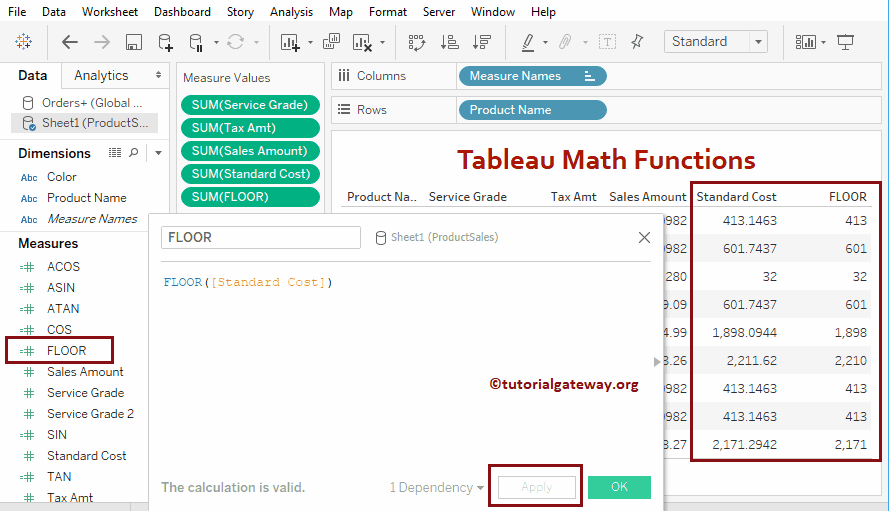Click the search magnifier in Dimensions
This screenshot has width=889, height=511.
click(134, 153)
